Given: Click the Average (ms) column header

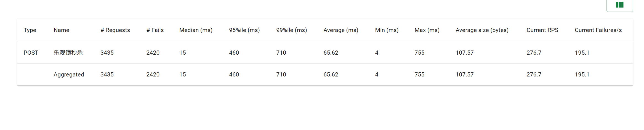Looking at the screenshot, I should 341,30.
